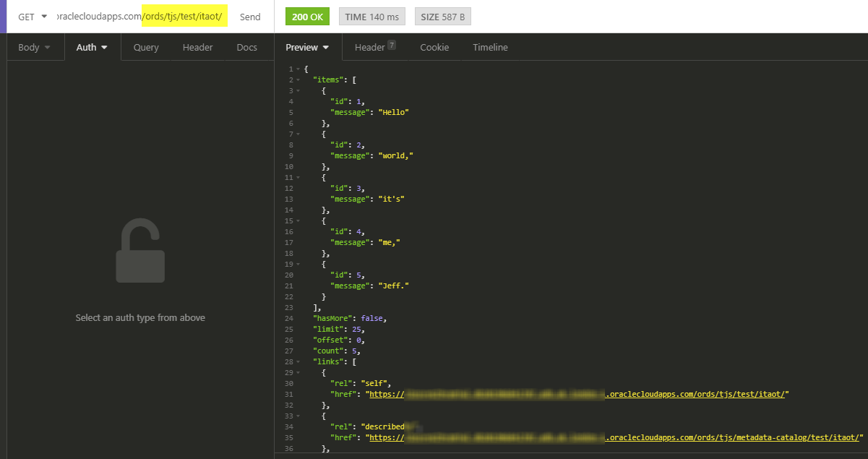
Task: Switch to the request Header tab
Action: (x=197, y=47)
